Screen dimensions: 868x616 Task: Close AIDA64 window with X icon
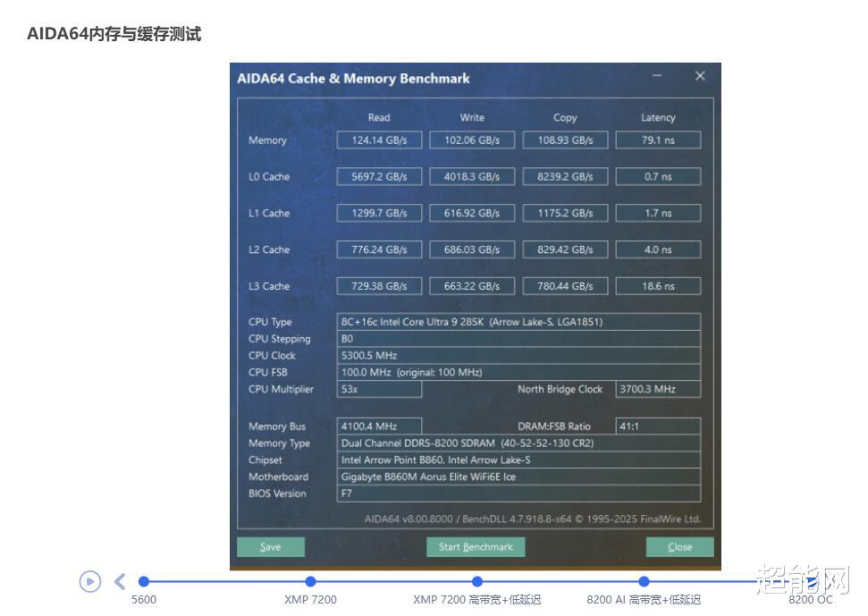700,76
